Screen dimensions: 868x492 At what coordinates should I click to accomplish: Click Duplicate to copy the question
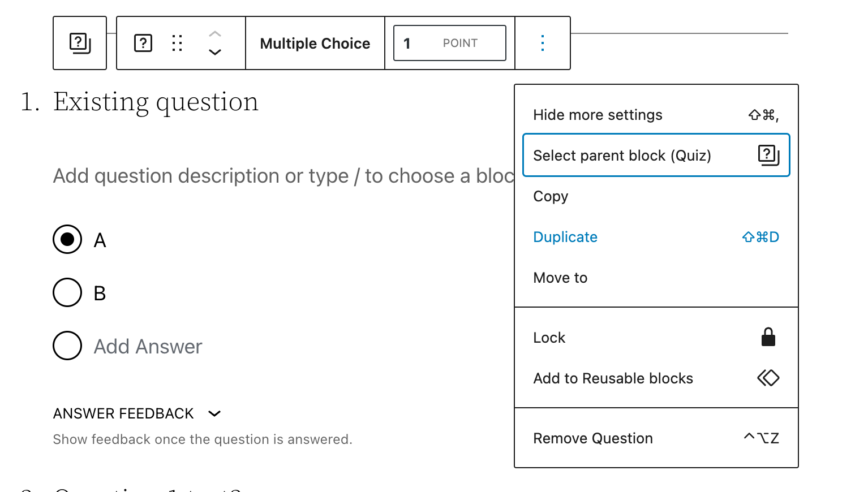[x=565, y=237]
